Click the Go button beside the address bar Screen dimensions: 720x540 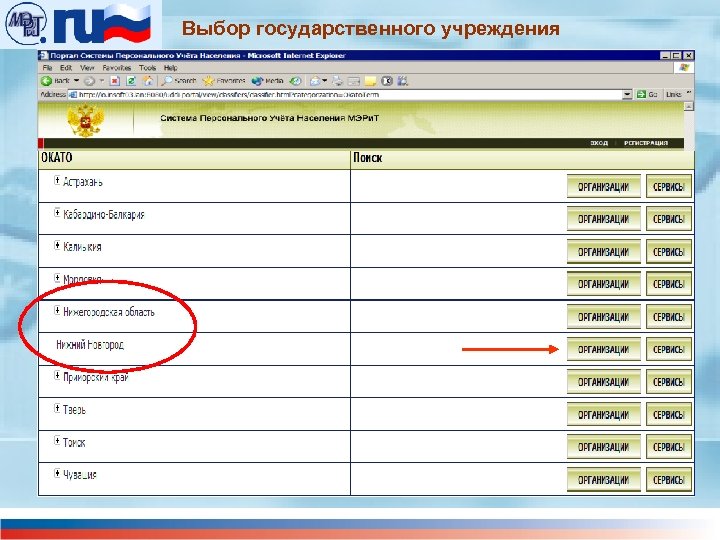click(647, 94)
